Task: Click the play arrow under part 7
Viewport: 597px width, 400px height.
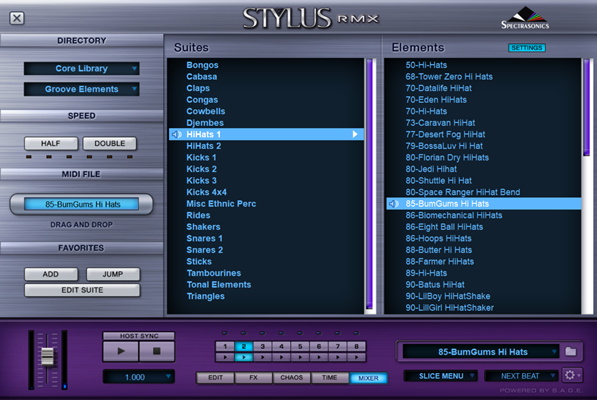Action: (337, 357)
